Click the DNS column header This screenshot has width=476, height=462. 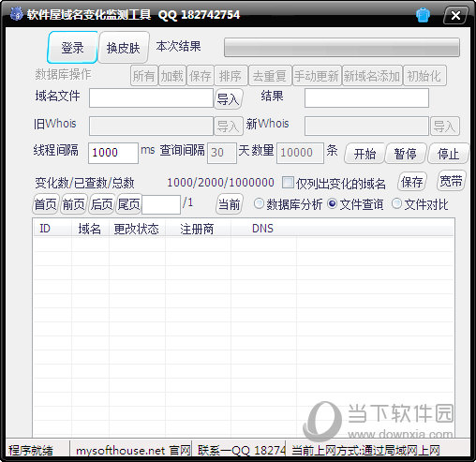[x=263, y=229]
